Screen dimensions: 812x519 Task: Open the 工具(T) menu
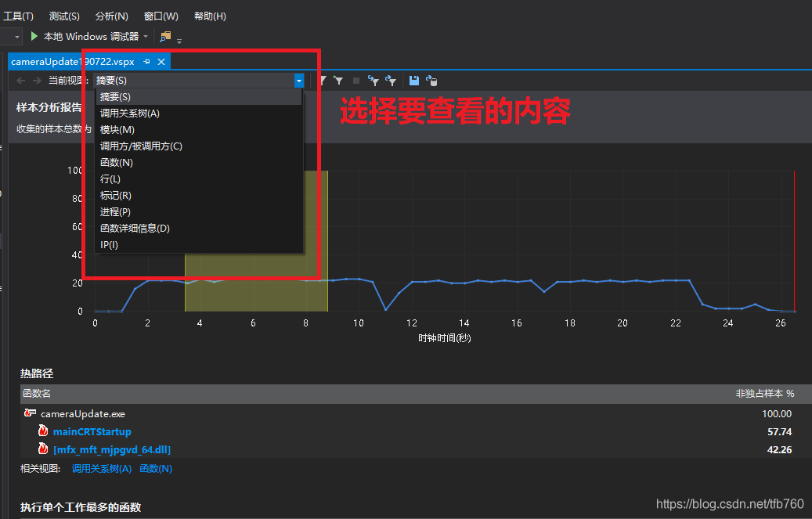pyautogui.click(x=18, y=16)
